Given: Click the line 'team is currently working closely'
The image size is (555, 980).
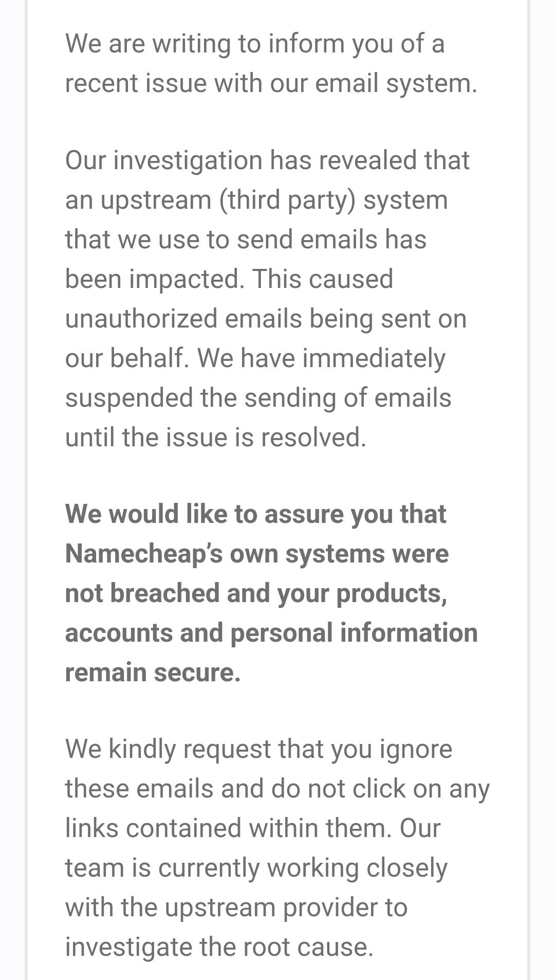Looking at the screenshot, I should (x=256, y=868).
